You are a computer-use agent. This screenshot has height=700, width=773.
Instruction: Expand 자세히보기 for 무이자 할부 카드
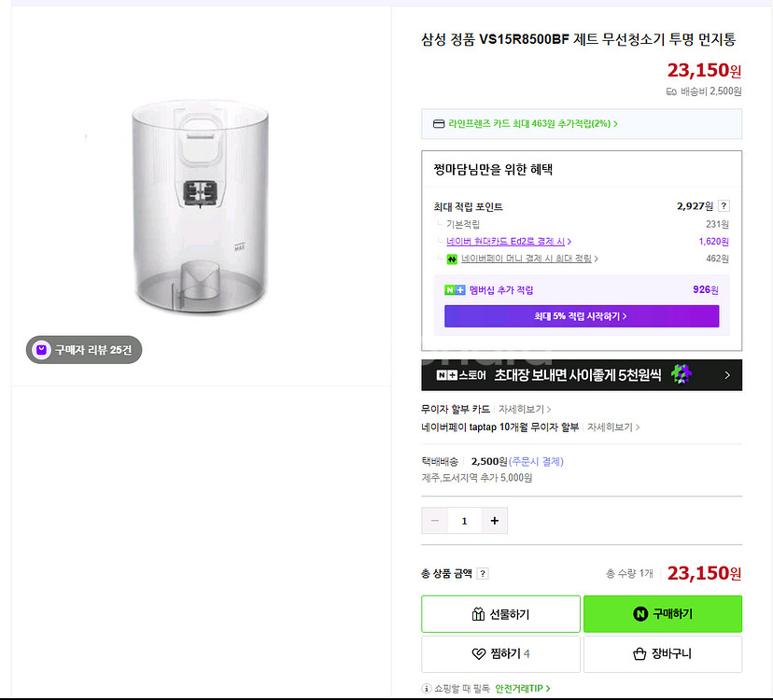[524, 409]
